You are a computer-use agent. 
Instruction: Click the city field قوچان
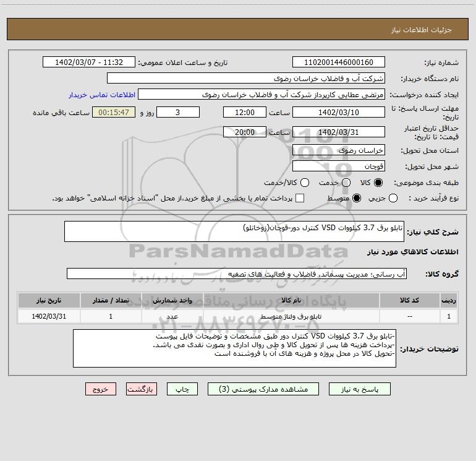coord(339,166)
